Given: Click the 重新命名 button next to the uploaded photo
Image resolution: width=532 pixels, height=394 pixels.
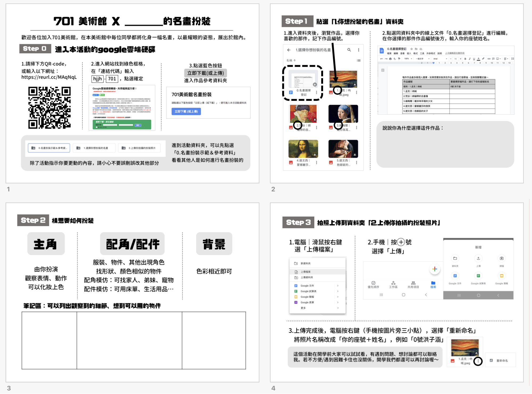Looking at the screenshot, I should pyautogui.click(x=500, y=360).
